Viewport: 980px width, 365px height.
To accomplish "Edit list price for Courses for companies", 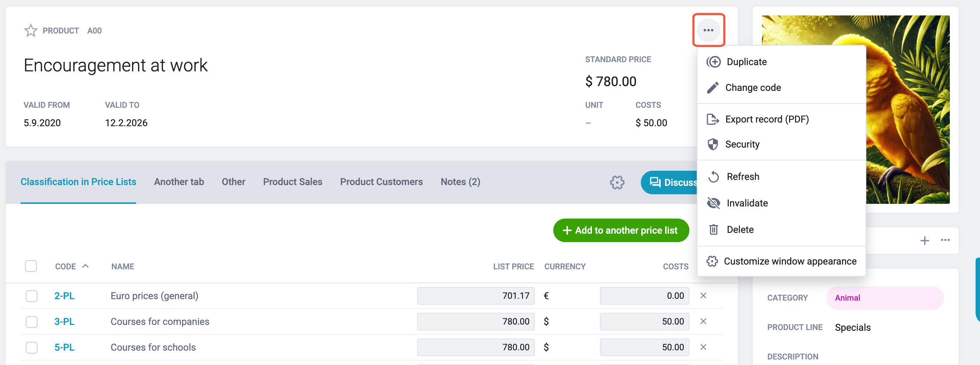I will [x=476, y=322].
